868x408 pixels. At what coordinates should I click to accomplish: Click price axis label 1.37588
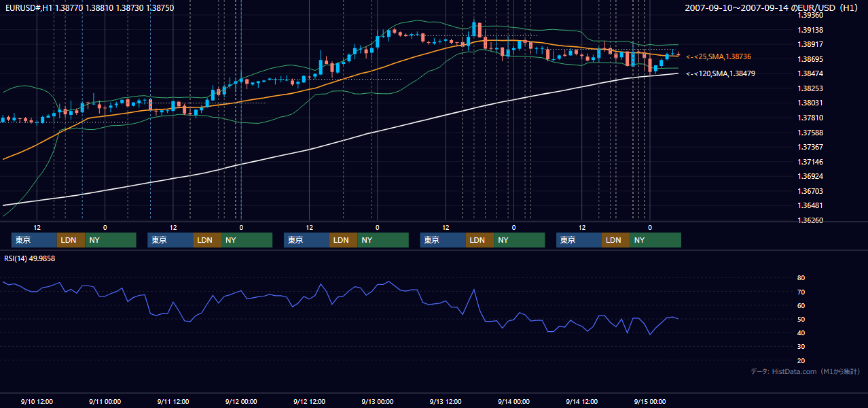[810, 133]
